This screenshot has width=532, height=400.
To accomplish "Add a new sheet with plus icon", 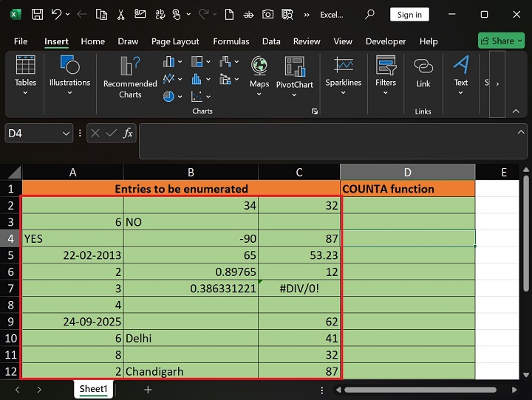I will coord(148,389).
